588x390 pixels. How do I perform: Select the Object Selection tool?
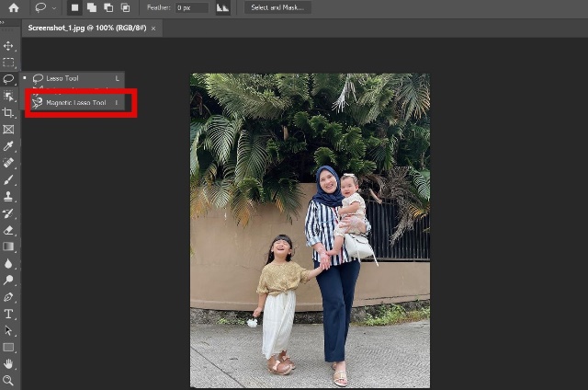tap(8, 96)
